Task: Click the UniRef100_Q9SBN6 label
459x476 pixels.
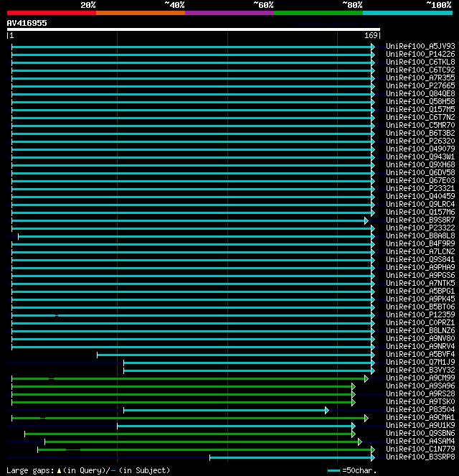Action: pos(420,433)
